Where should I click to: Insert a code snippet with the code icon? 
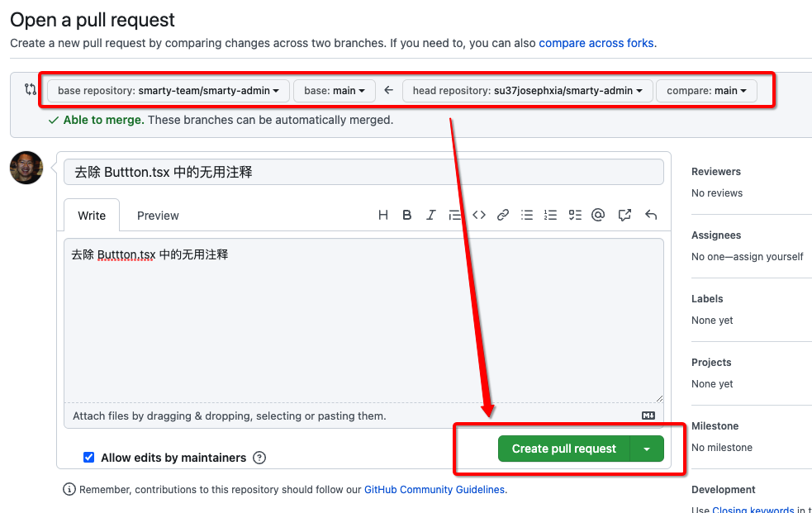coord(479,215)
